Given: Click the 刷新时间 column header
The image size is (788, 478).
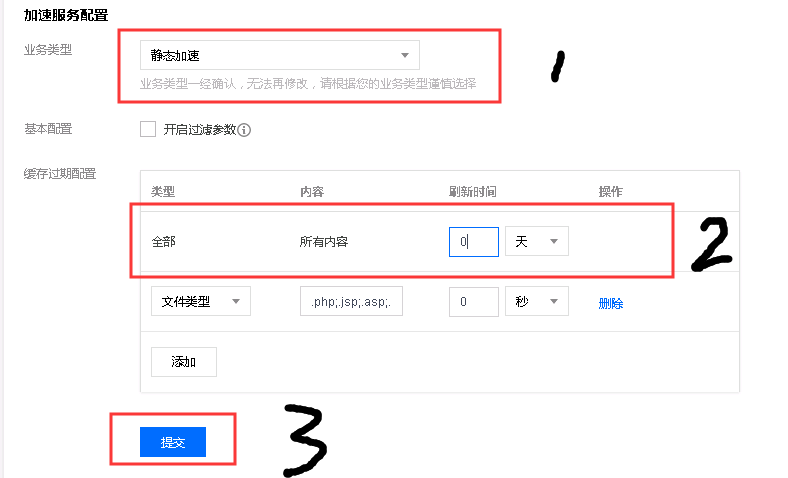Looking at the screenshot, I should click(472, 191).
